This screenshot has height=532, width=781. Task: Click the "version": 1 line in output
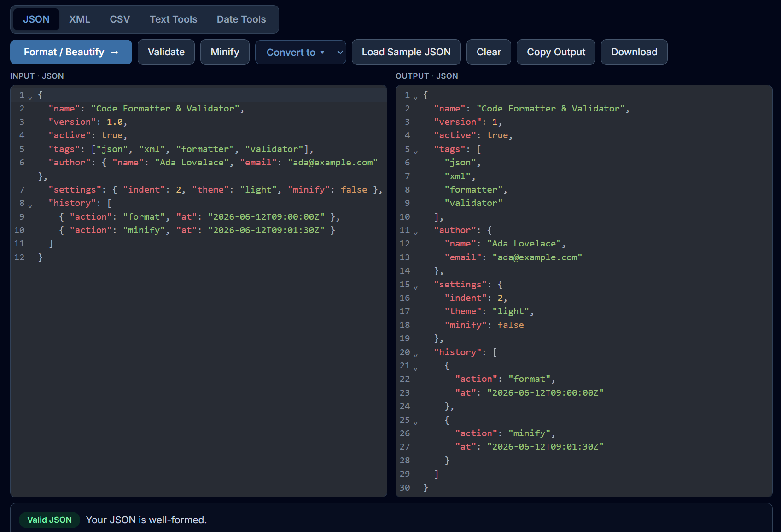point(468,122)
